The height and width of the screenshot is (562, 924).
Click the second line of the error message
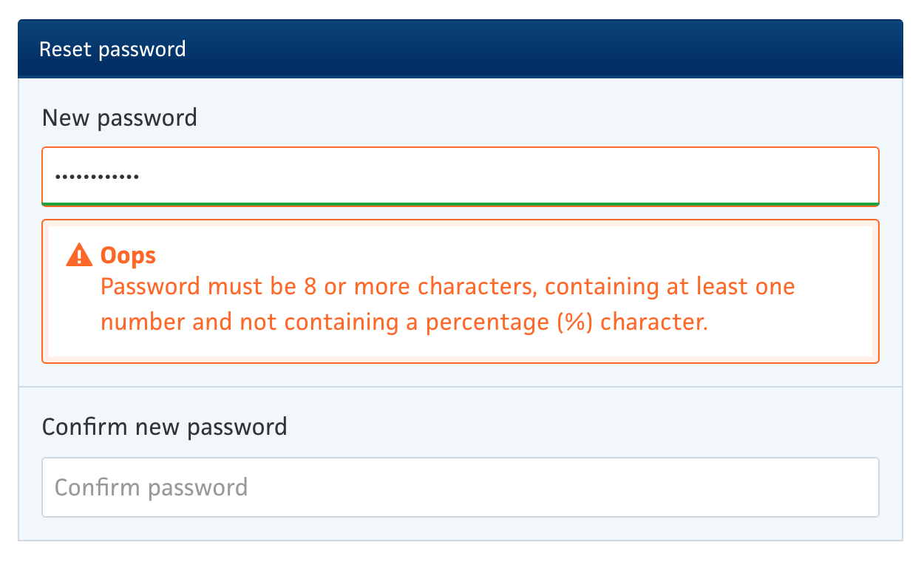coord(404,322)
